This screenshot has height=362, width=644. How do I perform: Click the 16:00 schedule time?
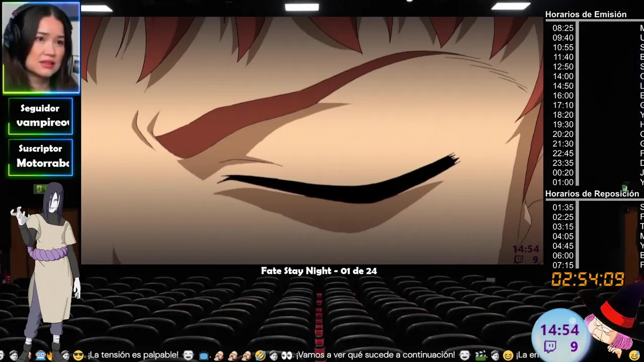(563, 96)
